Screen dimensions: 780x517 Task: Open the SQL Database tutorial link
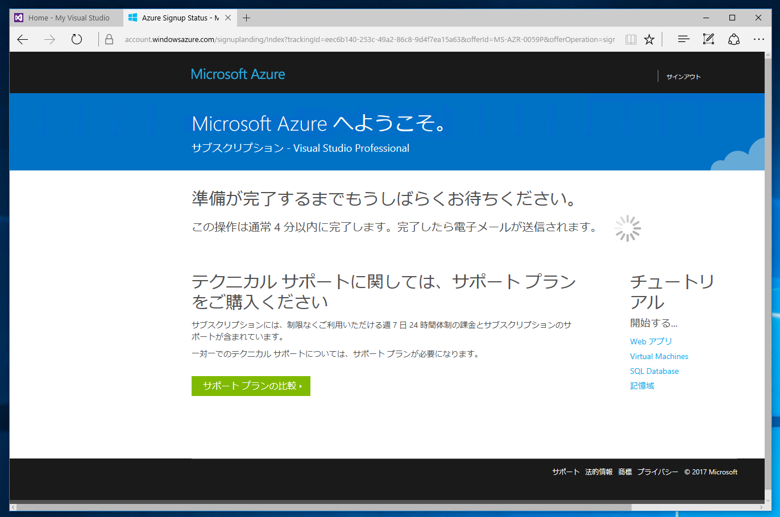[654, 371]
